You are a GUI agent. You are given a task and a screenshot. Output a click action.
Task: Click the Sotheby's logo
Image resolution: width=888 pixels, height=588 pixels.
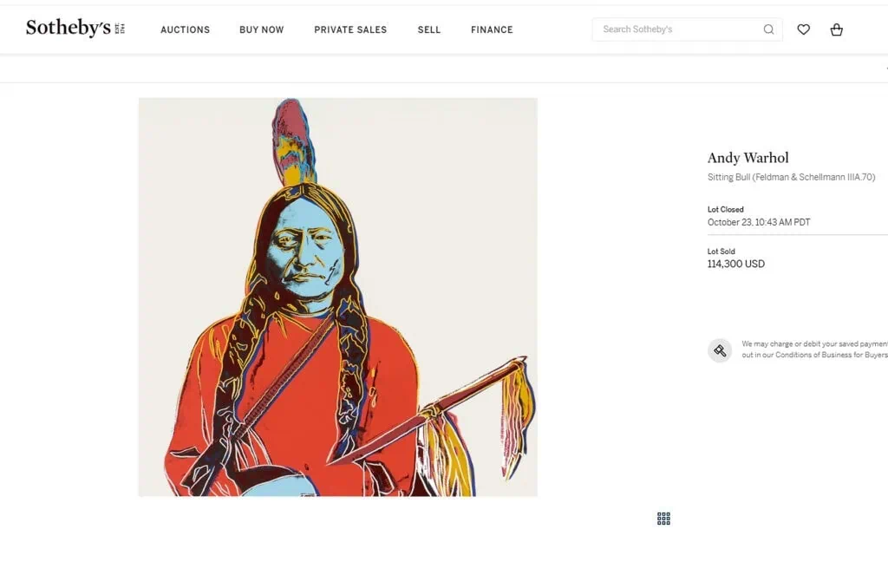point(75,28)
